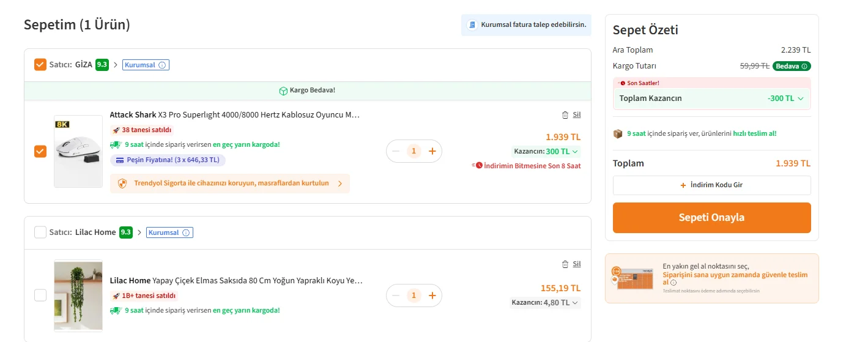This screenshot has height=342, width=868.
Task: Open Lilac Home Yapay Çiçek product title
Action: (236, 280)
